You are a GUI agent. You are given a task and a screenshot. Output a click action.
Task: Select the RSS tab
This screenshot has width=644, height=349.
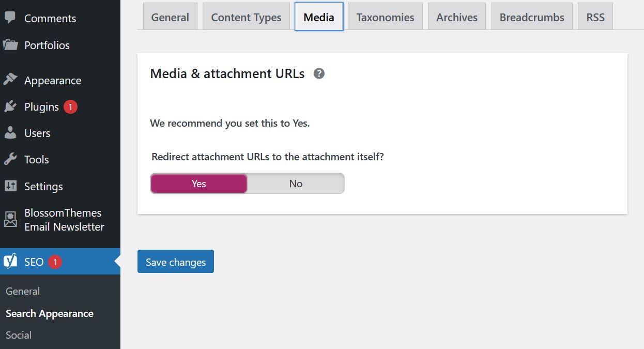pyautogui.click(x=595, y=17)
